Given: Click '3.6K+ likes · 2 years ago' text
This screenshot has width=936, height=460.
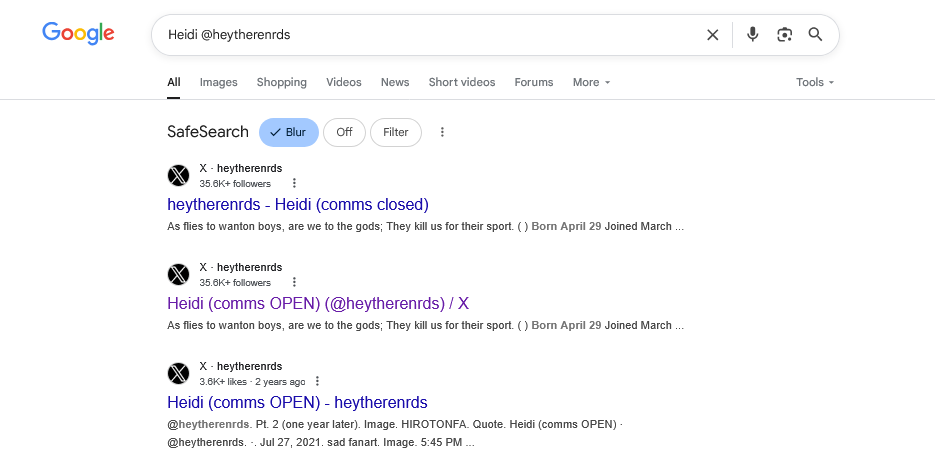Looking at the screenshot, I should [252, 382].
